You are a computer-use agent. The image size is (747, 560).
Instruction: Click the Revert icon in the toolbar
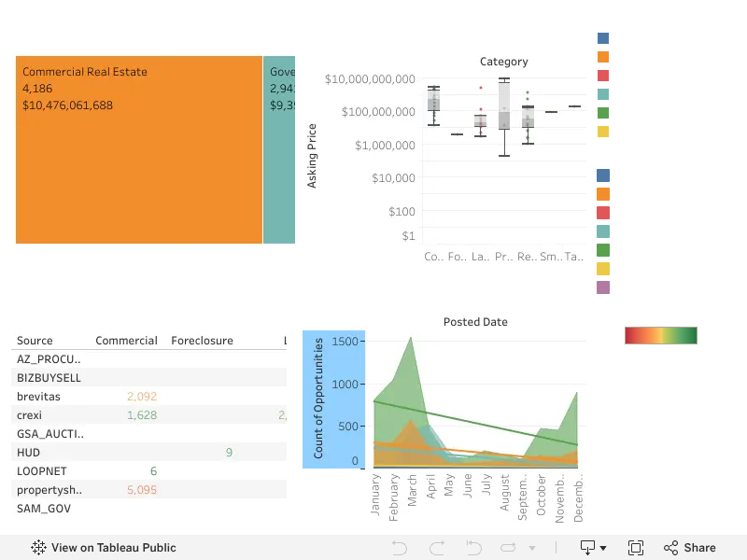473,548
